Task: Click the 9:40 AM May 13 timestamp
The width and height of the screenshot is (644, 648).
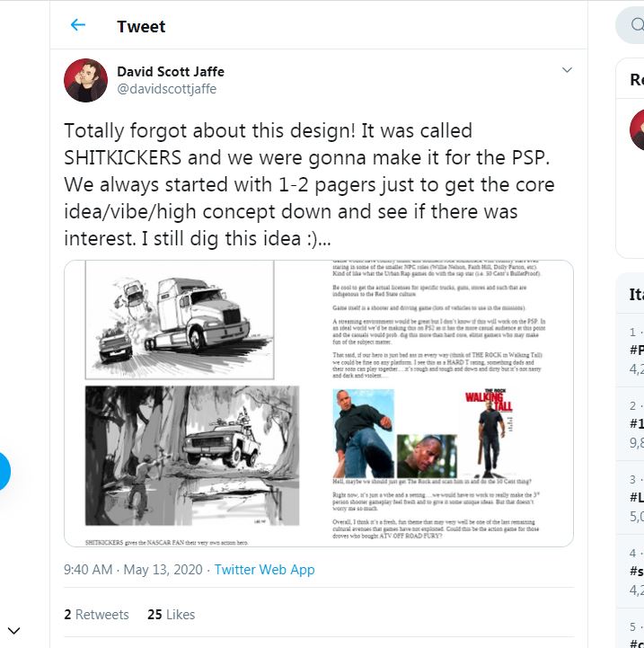Action: tap(133, 570)
